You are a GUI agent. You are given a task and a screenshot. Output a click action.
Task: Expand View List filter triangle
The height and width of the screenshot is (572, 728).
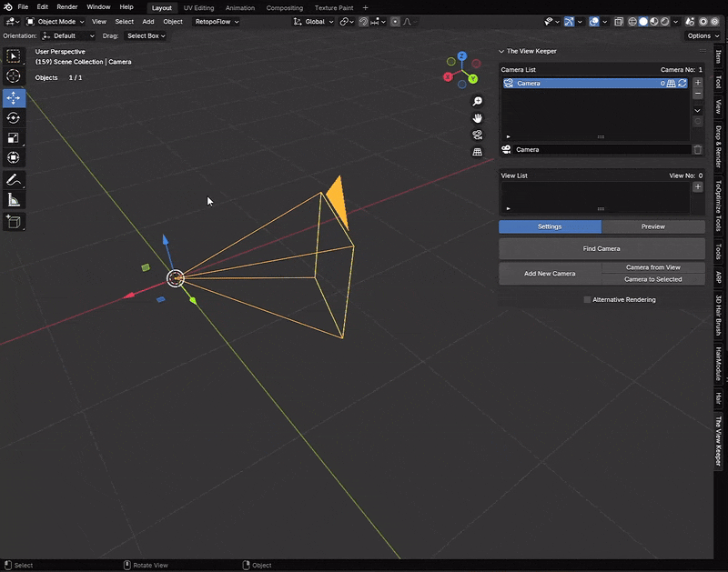click(508, 209)
